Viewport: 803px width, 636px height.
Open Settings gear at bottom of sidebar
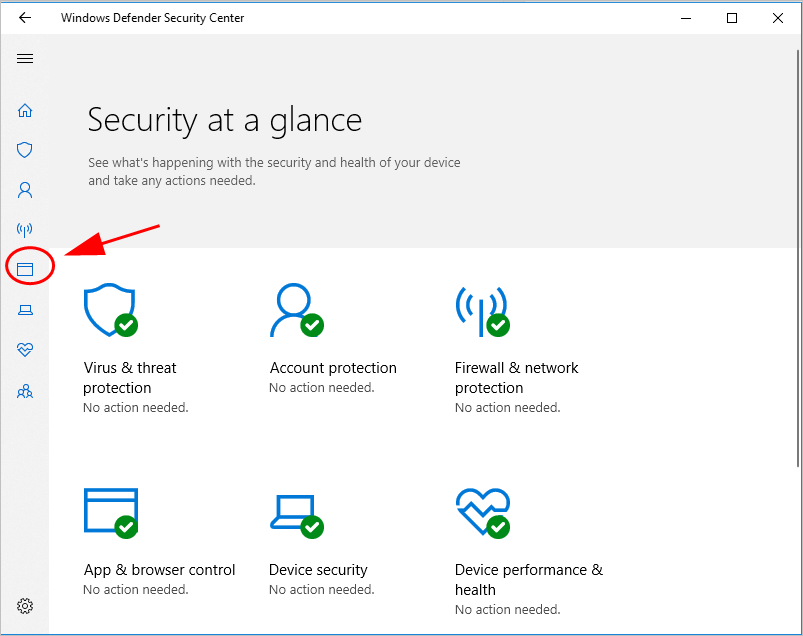click(x=25, y=606)
